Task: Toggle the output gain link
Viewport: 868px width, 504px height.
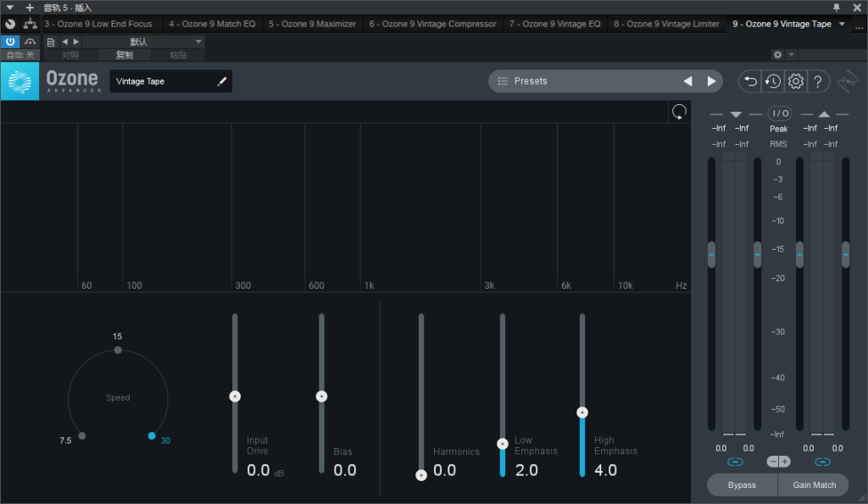Action: [x=822, y=462]
